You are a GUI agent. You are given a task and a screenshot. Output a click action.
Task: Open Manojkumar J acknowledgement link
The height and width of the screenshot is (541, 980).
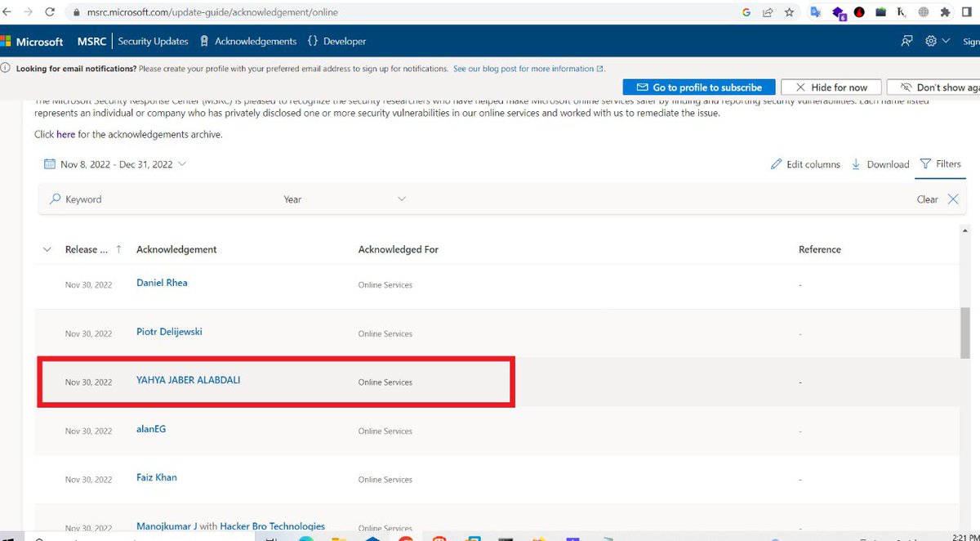[167, 526]
